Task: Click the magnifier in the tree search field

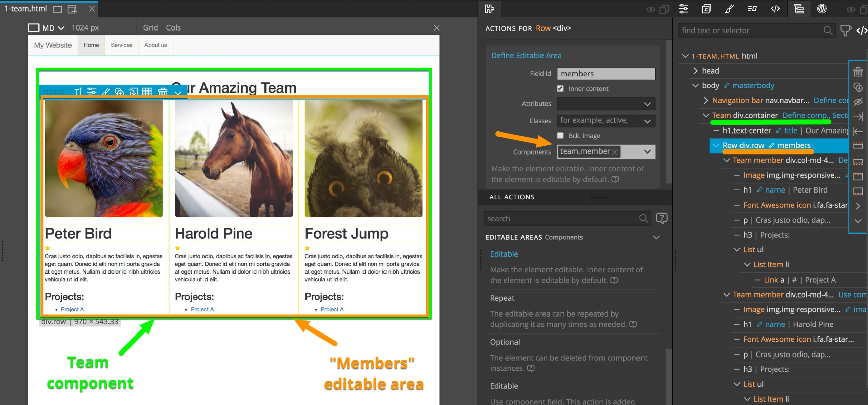Action: pos(828,31)
